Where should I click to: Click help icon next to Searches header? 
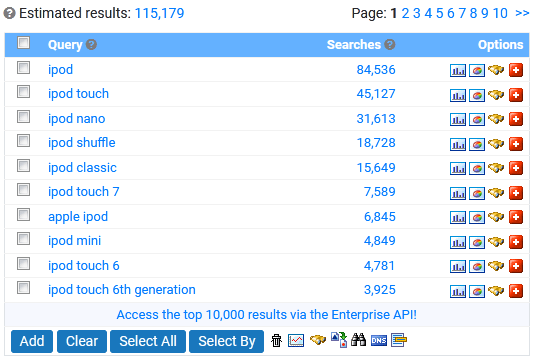pyautogui.click(x=390, y=45)
